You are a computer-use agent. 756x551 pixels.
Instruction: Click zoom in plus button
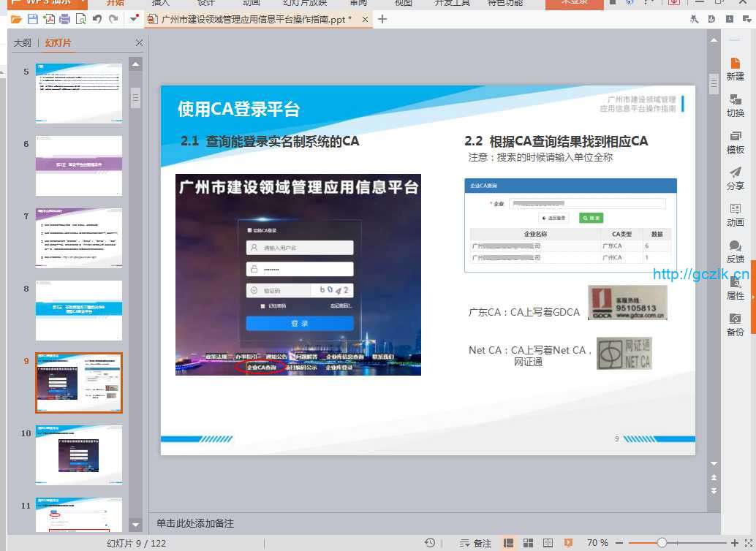point(735,543)
